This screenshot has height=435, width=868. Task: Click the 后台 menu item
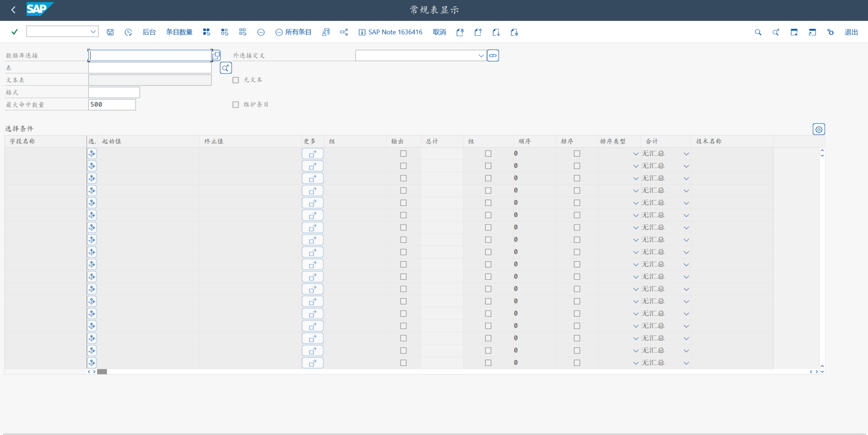(149, 32)
